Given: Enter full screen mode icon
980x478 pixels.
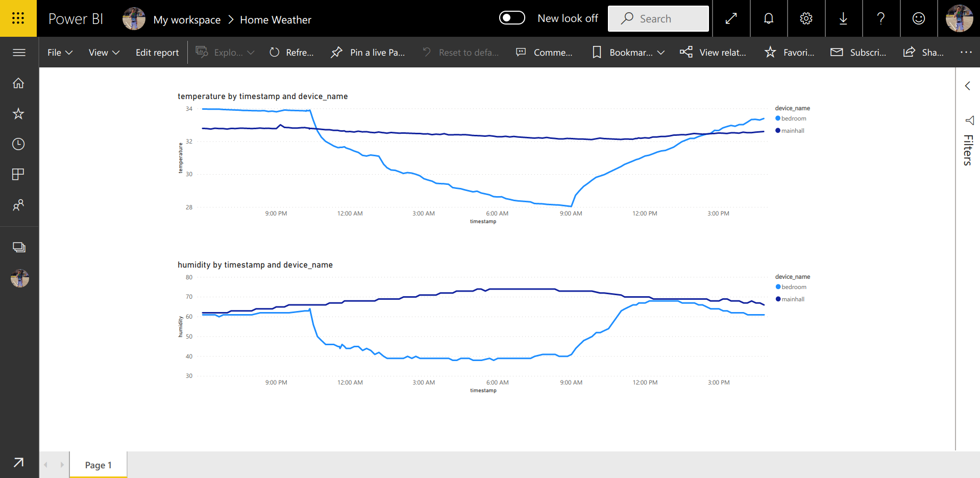Looking at the screenshot, I should [x=731, y=18].
